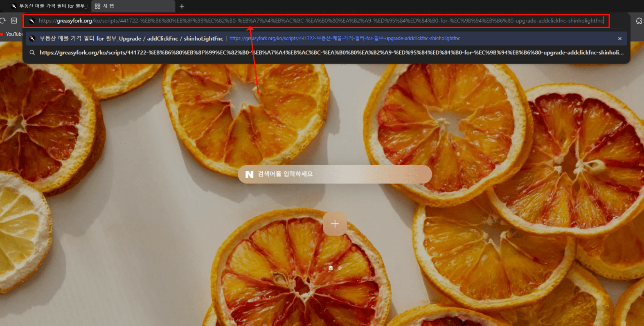Click the Naver N logo in search box
This screenshot has width=644, height=326.
pos(249,174)
